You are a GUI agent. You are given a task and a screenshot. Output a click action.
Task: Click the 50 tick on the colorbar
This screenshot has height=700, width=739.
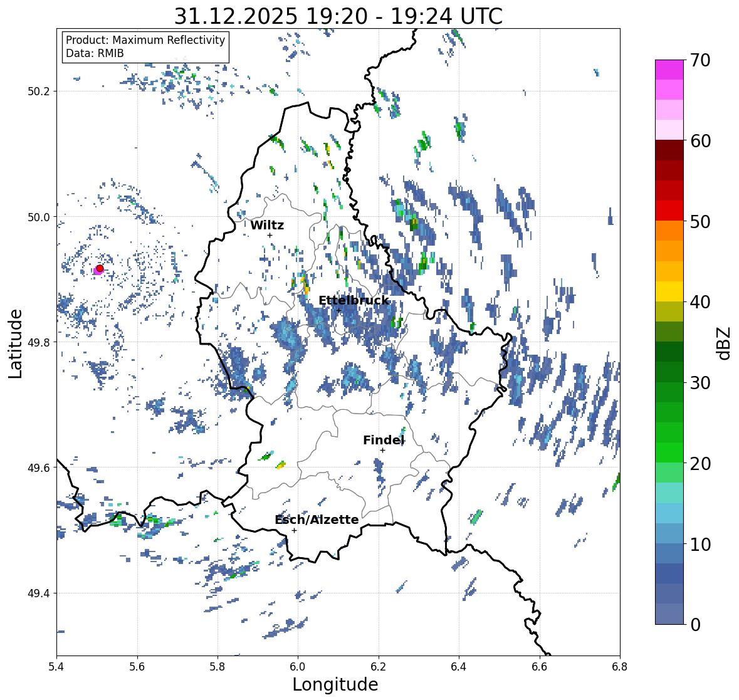tap(700, 221)
